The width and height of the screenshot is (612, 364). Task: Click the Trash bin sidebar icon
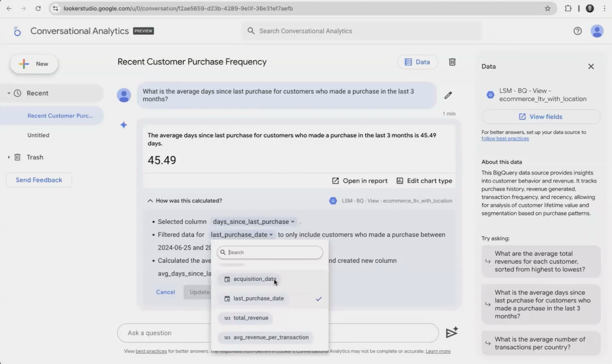[17, 157]
